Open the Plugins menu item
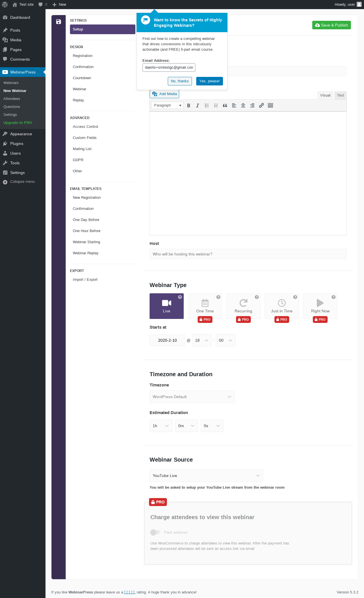The width and height of the screenshot is (364, 598). [23, 144]
